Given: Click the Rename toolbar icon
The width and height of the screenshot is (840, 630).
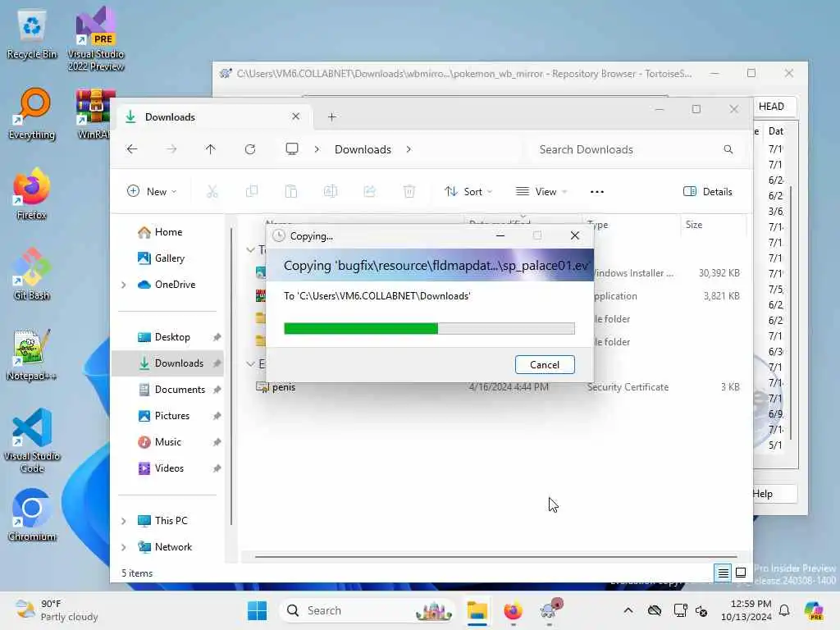Looking at the screenshot, I should [x=331, y=191].
